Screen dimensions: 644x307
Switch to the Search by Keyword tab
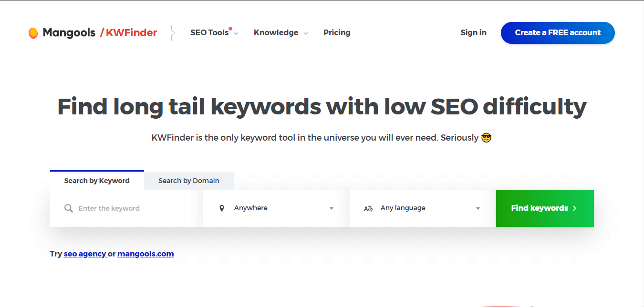(97, 181)
